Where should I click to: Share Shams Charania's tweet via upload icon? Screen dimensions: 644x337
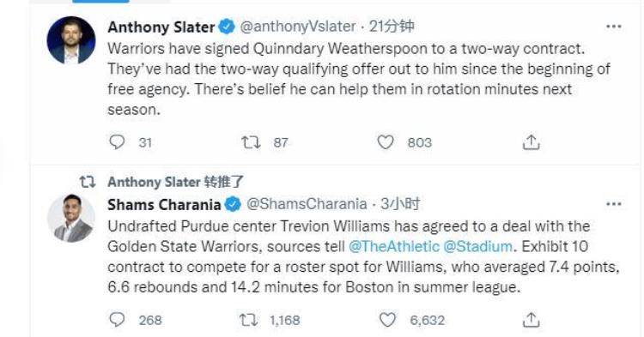pos(531,319)
